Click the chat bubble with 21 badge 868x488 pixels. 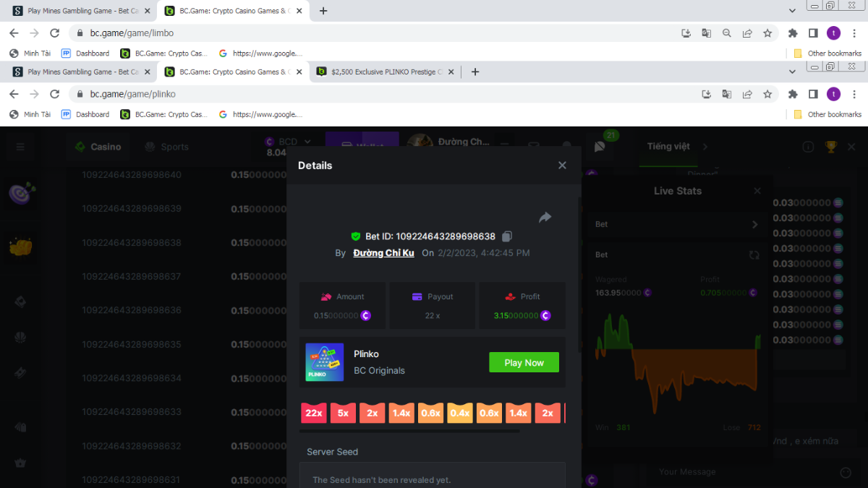600,147
